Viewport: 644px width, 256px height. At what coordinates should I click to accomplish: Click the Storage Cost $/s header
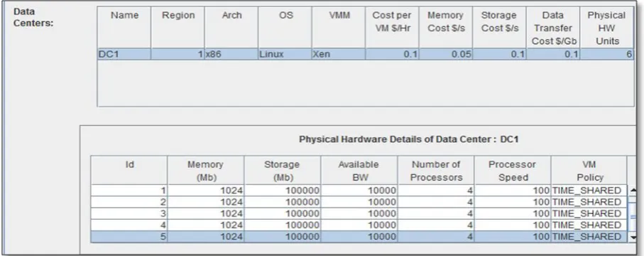tap(499, 28)
